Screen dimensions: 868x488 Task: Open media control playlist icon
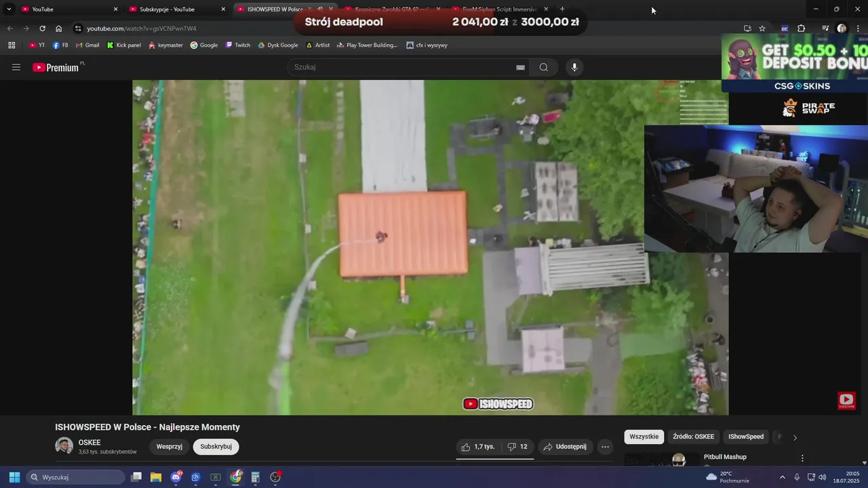pos(825,28)
